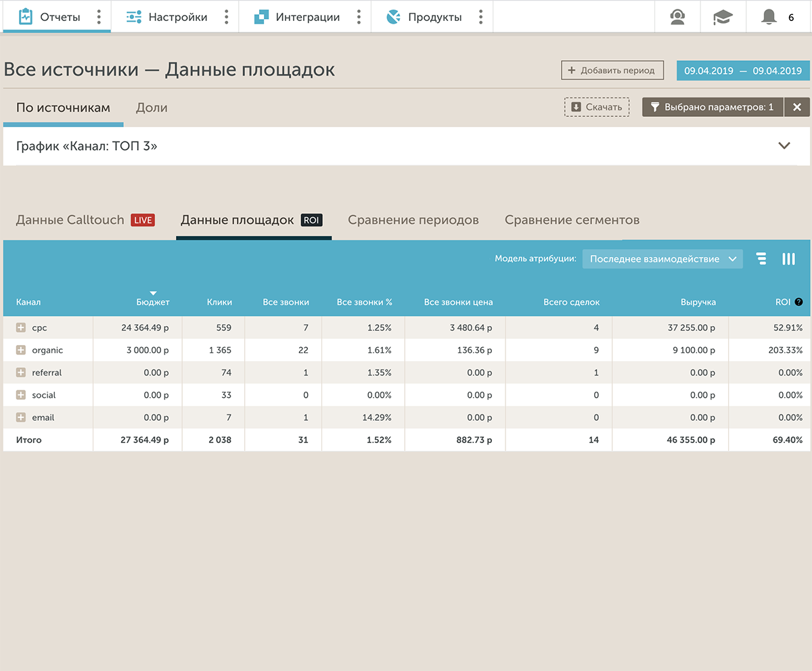Screen dimensions: 812x671
Task: Click the referral channel name
Action: tap(47, 373)
